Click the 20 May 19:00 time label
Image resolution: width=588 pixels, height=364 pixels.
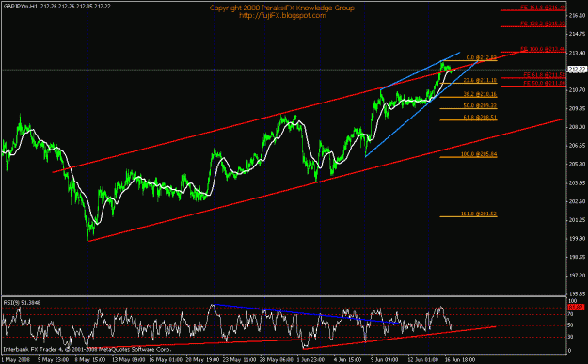point(203,360)
